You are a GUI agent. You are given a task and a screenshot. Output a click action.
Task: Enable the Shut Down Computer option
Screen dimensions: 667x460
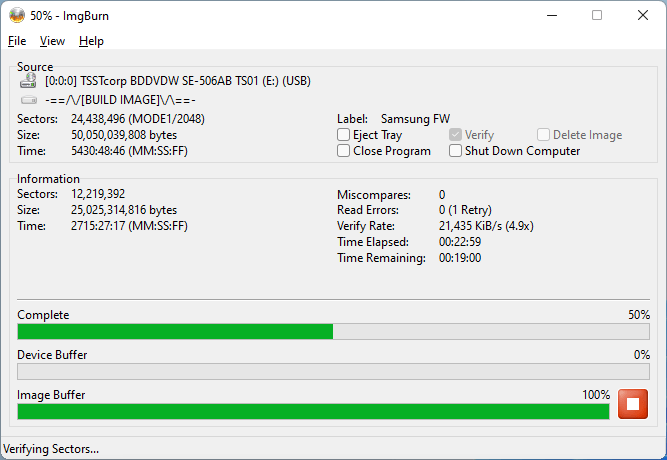coord(456,151)
